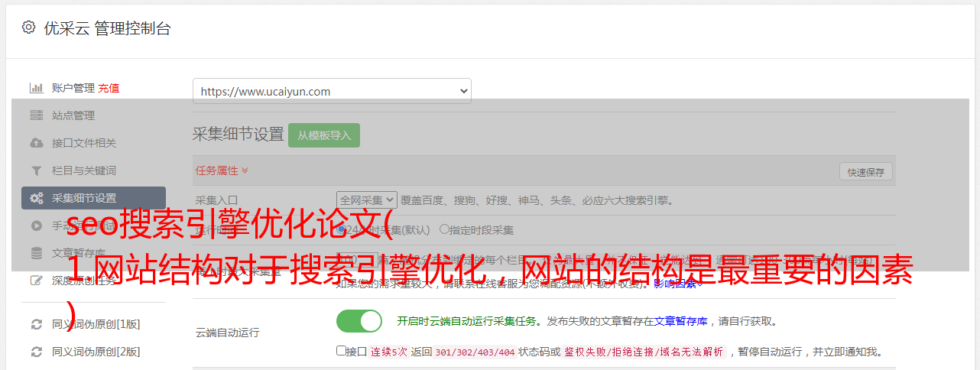This screenshot has width=980, height=370.
Task: Select the 24小时采集(默认) radio button
Action: [x=342, y=229]
